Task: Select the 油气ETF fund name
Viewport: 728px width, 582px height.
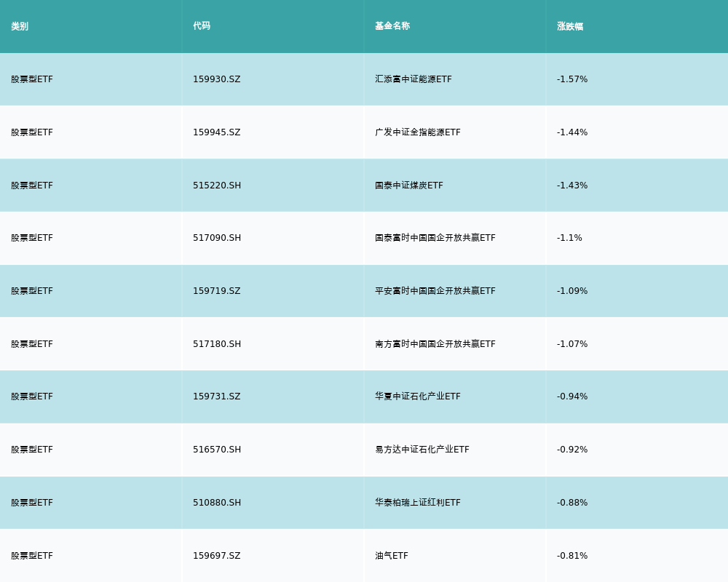Action: (x=391, y=556)
